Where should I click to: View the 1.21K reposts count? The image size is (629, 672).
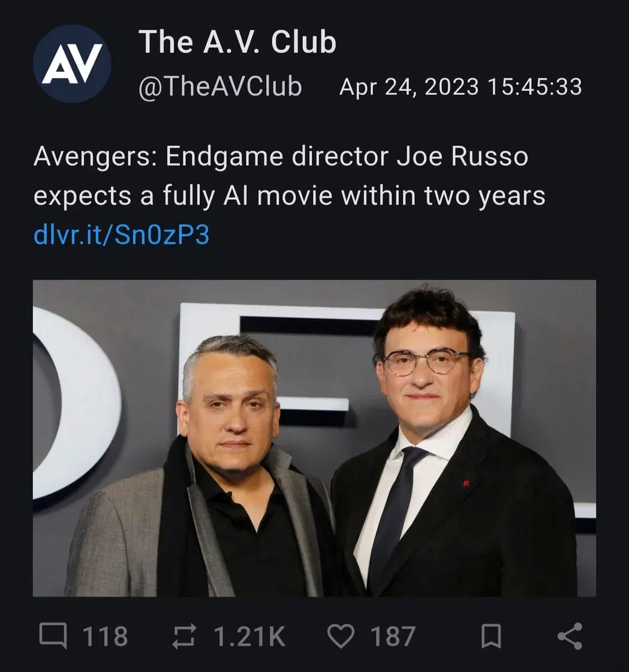click(249, 636)
